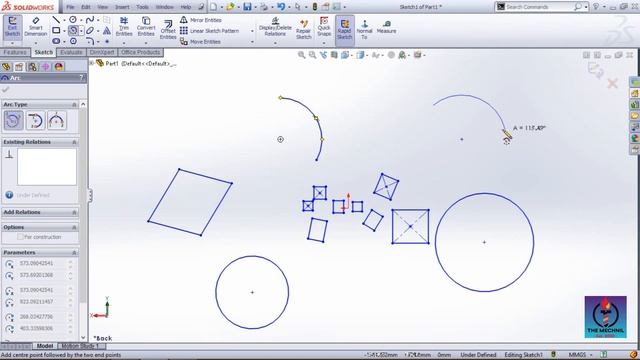Image resolution: width=640 pixels, height=360 pixels.
Task: Click the Repair Sketch tool
Action: 303,29
